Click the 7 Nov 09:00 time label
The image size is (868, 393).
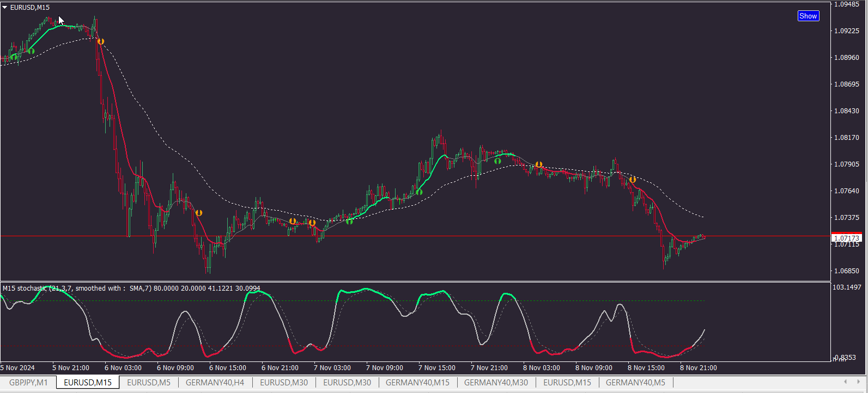385,368
